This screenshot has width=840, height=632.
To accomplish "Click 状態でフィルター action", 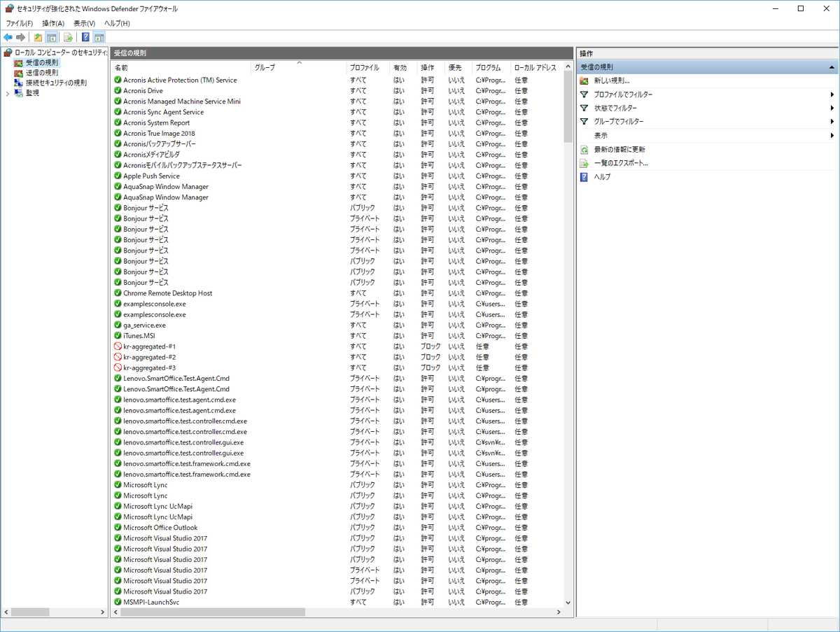I will coord(615,108).
